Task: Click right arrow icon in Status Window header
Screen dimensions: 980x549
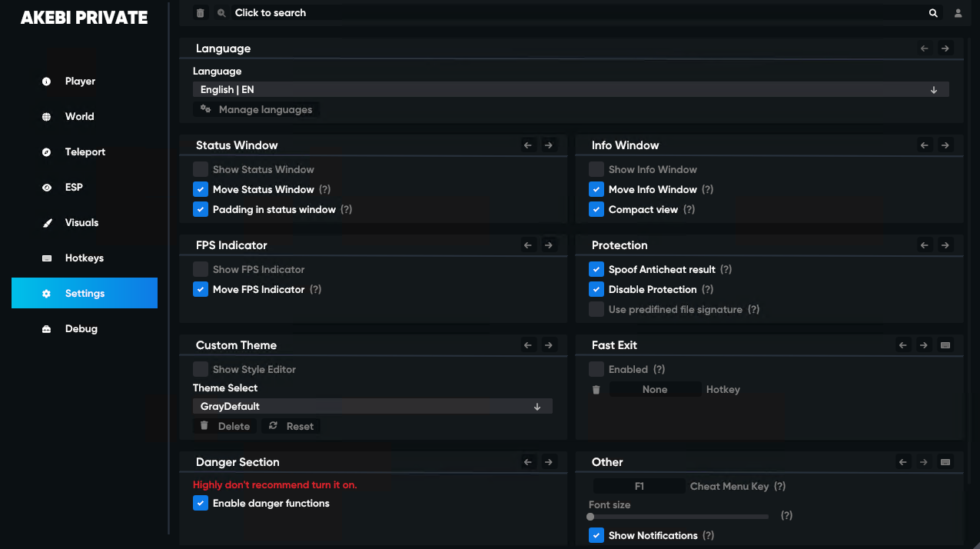Action: coord(549,145)
